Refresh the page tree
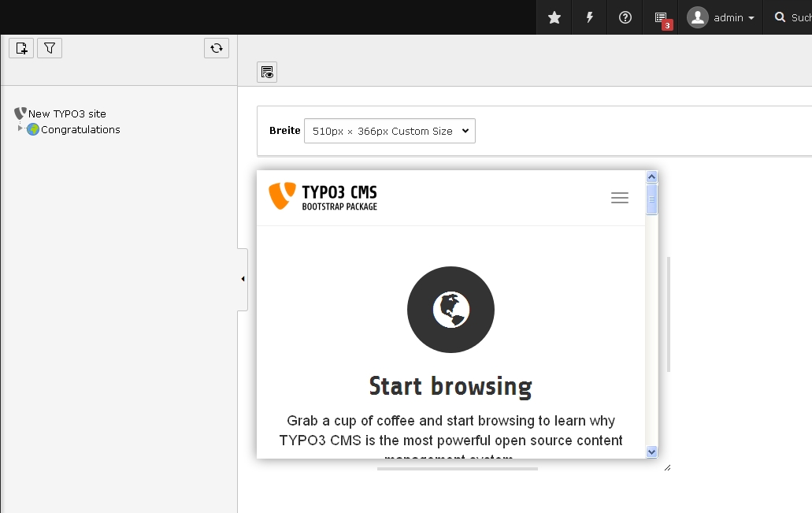 pyautogui.click(x=217, y=48)
